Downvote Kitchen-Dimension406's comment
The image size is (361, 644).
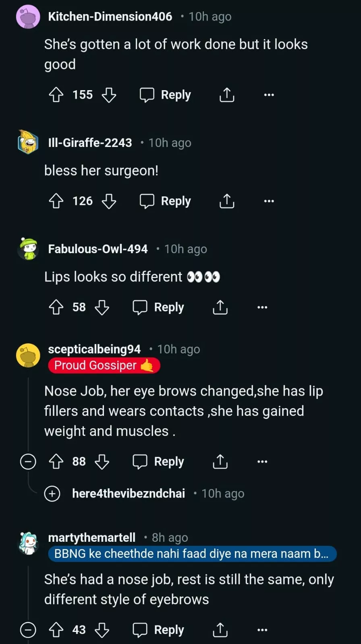tap(109, 95)
